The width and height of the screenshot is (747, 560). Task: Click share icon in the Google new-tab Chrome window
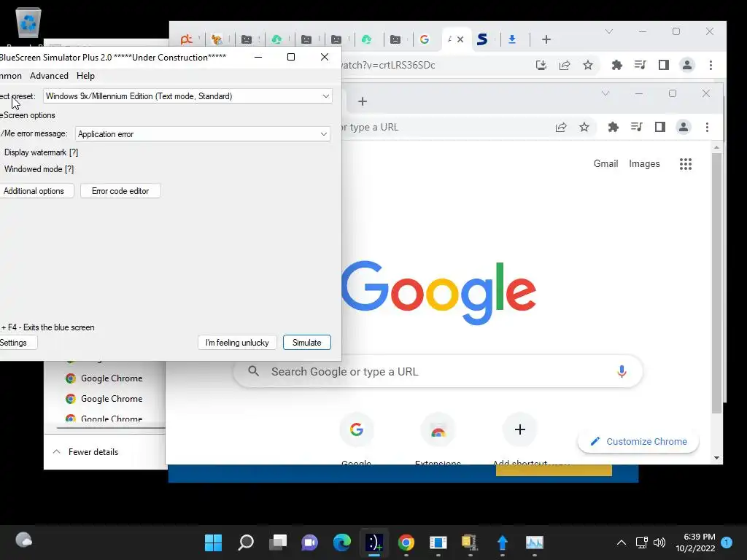[x=561, y=127]
